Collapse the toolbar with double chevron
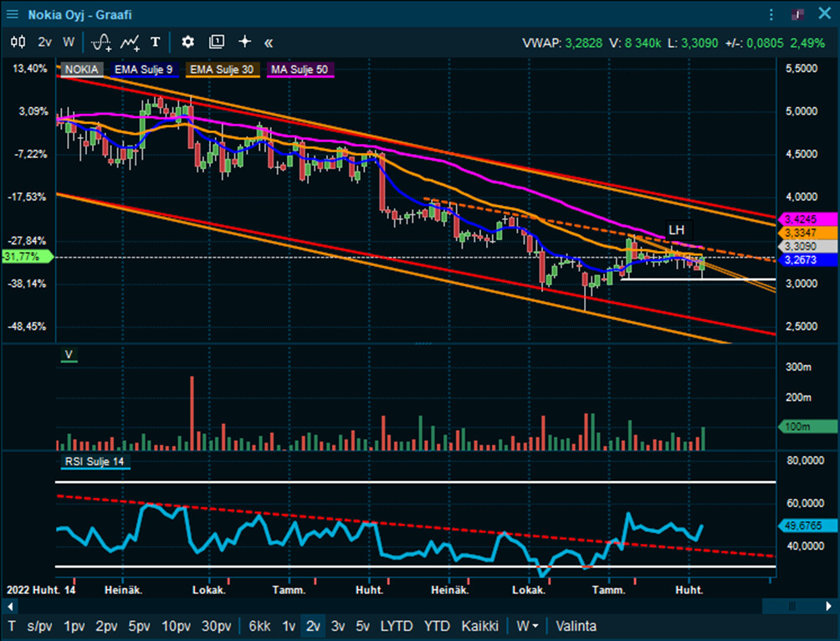 tap(269, 43)
